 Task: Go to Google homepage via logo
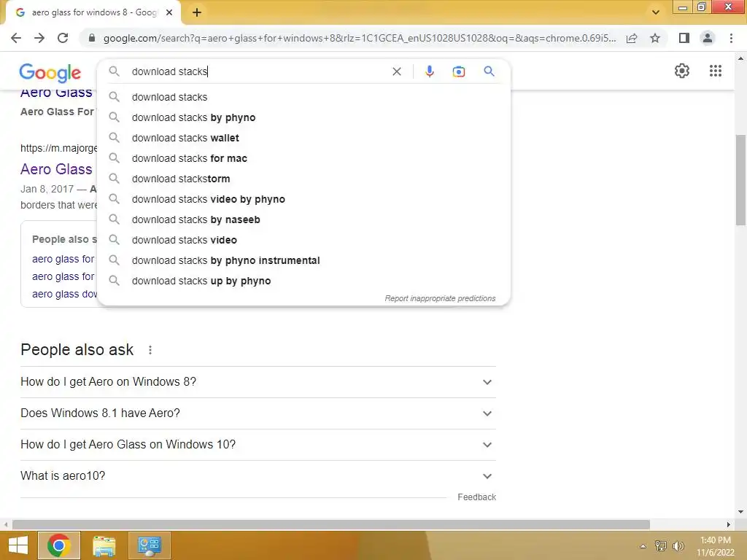(50, 72)
